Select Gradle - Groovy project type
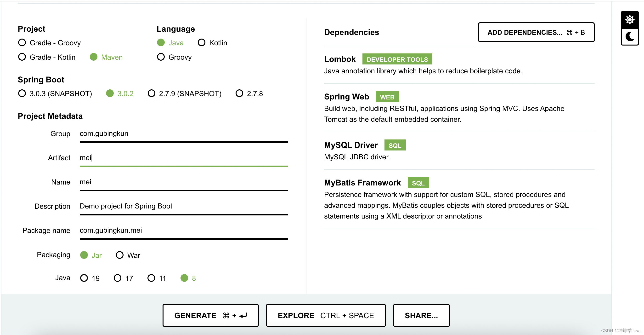 pos(50,43)
